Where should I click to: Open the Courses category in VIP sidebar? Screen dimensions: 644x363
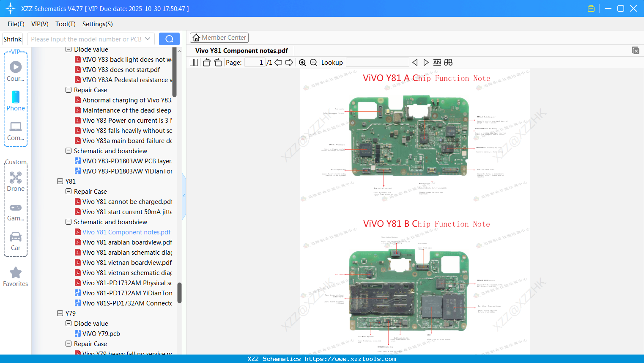16,71
